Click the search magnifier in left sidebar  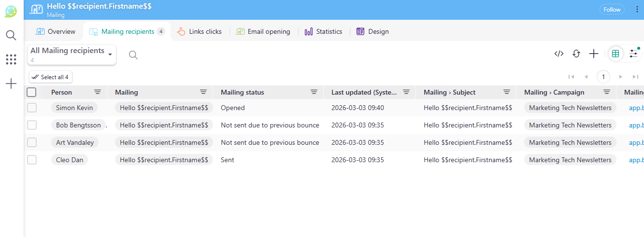click(x=11, y=35)
